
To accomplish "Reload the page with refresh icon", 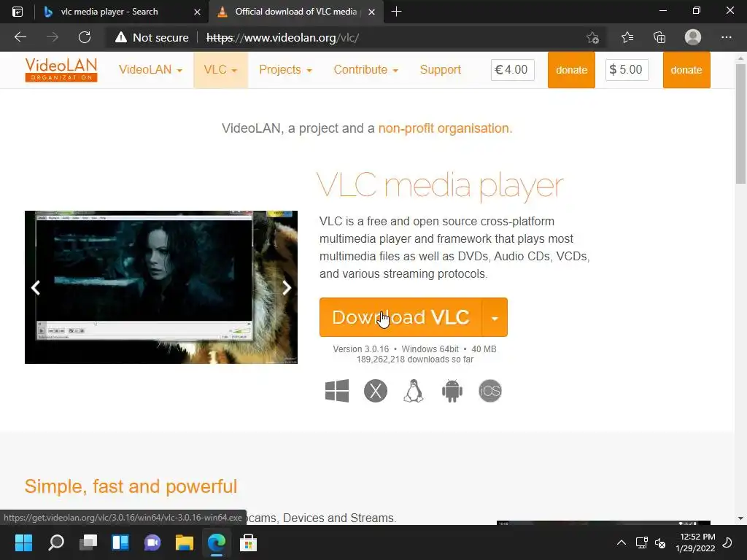I will pyautogui.click(x=85, y=37).
